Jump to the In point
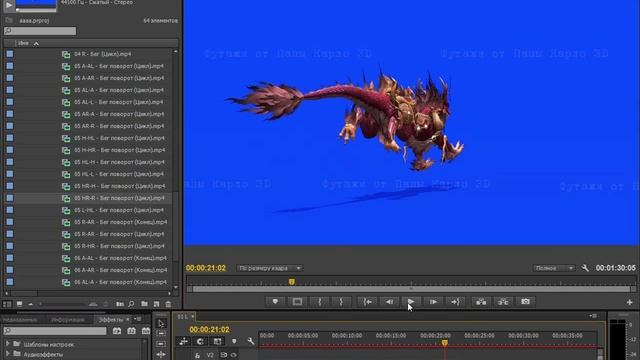The height and width of the screenshot is (360, 640). 367,302
